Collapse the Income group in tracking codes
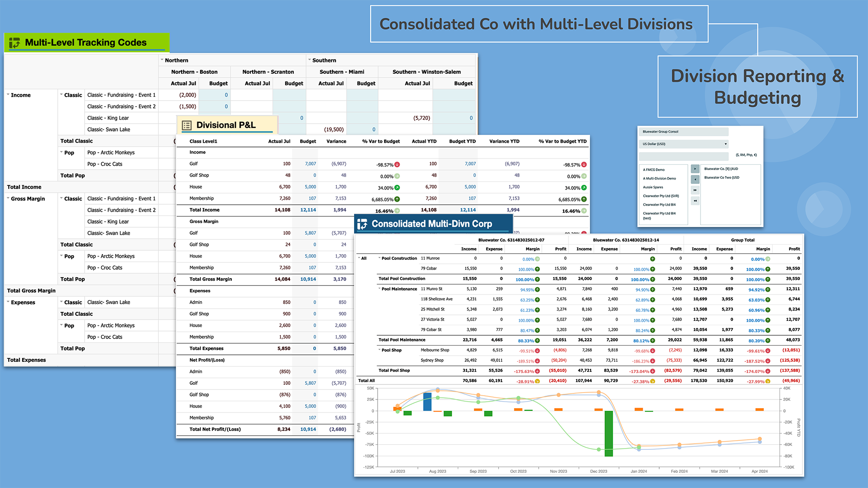The width and height of the screenshot is (868, 488). (7, 95)
